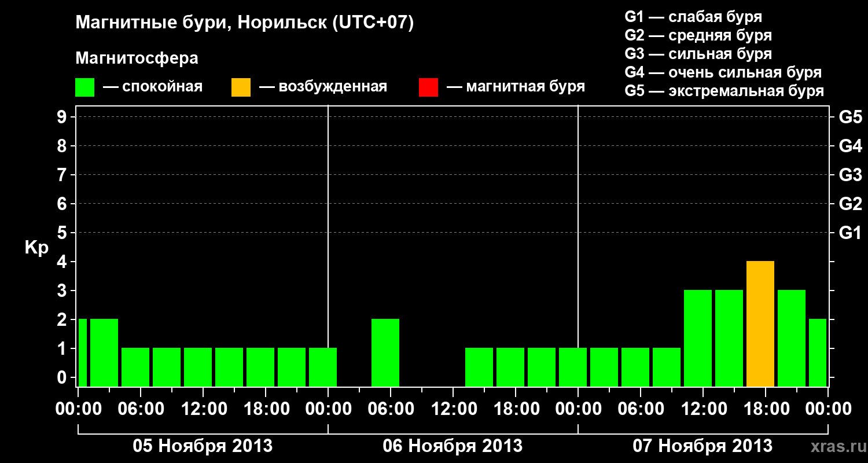Click the '18:00' time label under 07 November
The image size is (868, 463).
766,409
